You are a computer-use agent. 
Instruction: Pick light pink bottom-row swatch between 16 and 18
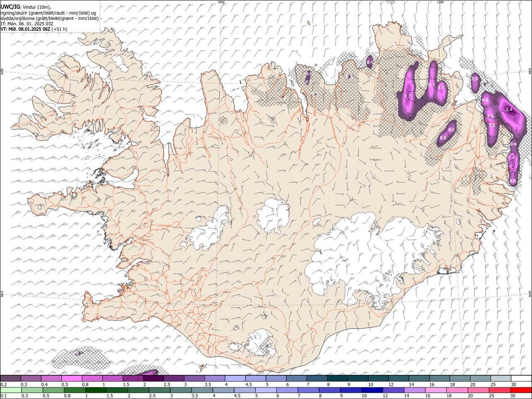436,390
